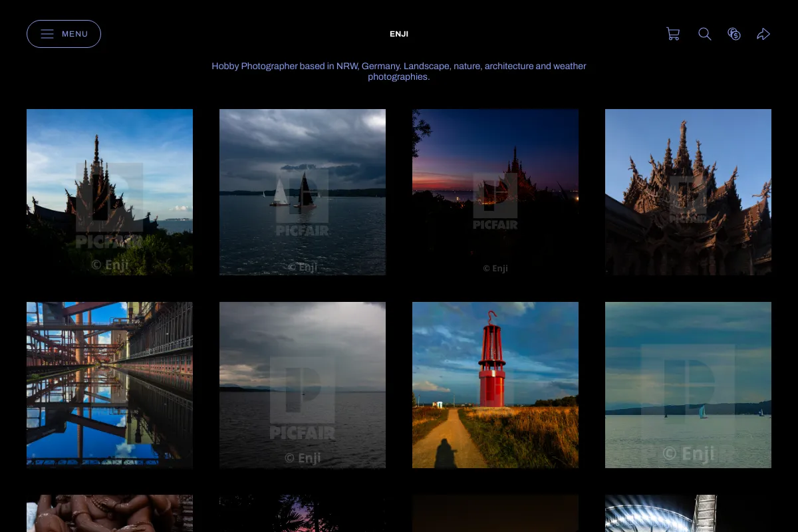The width and height of the screenshot is (798, 532).
Task: Open the hamburger Menu button
Action: [x=64, y=34]
